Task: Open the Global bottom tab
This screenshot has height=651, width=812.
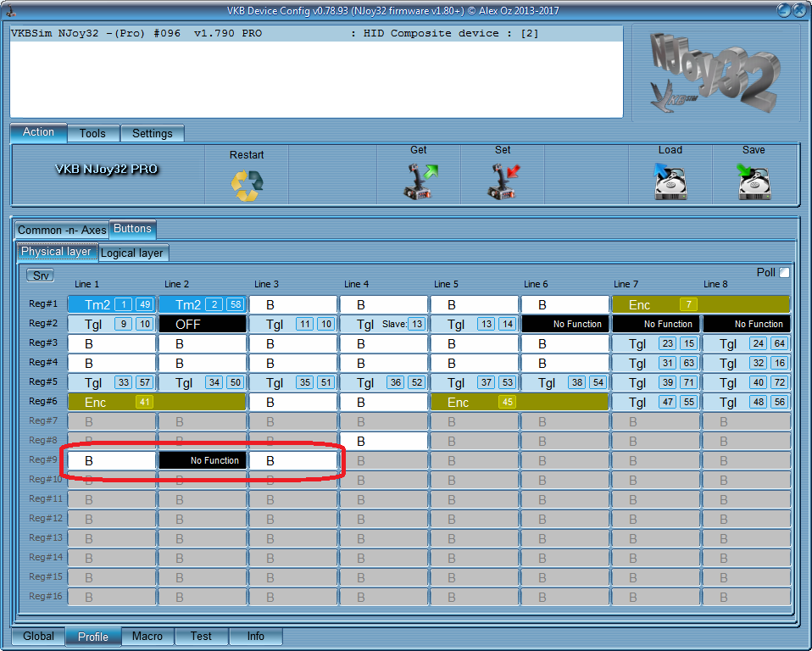Action: tap(38, 636)
